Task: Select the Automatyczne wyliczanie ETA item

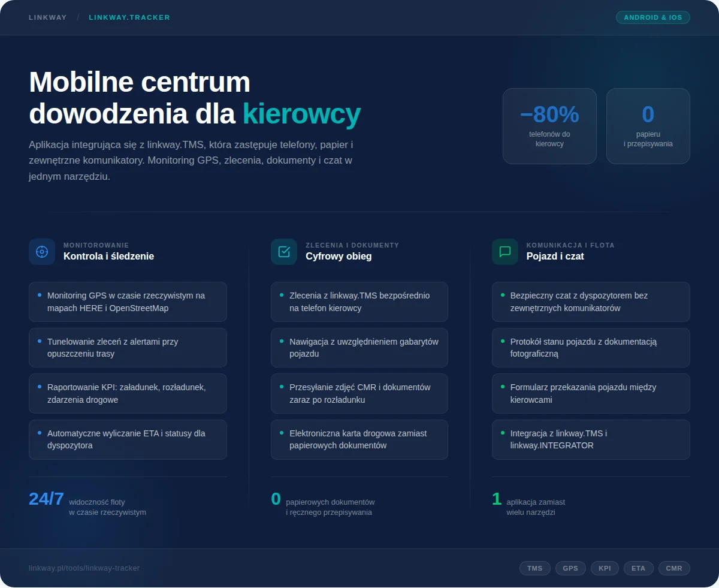Action: (x=128, y=439)
